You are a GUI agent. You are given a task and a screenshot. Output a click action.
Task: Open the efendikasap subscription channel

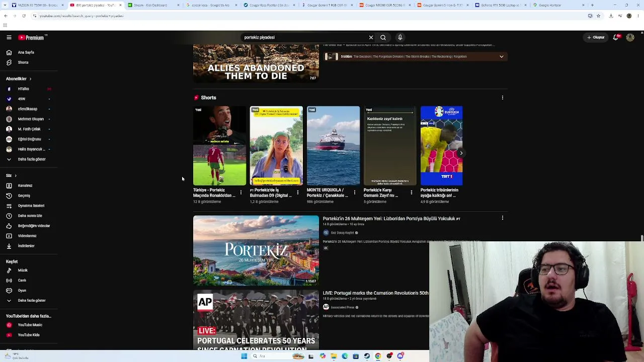(28, 109)
